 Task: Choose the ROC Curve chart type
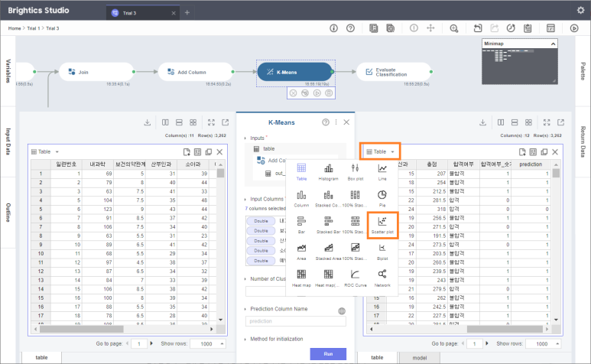[355, 278]
